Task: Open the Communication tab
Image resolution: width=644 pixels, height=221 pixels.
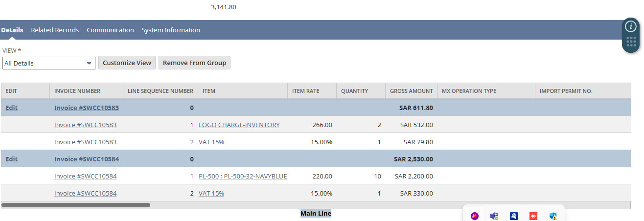Action: click(x=110, y=30)
